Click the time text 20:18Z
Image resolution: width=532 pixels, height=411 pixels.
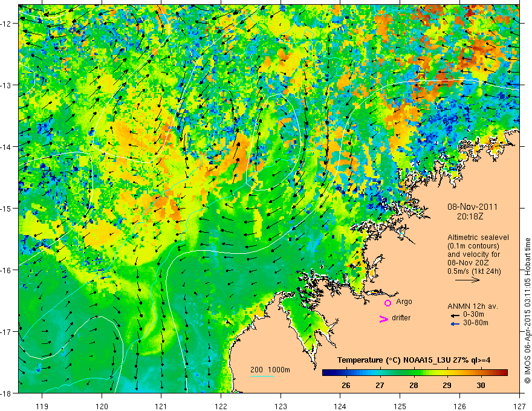[x=470, y=216]
